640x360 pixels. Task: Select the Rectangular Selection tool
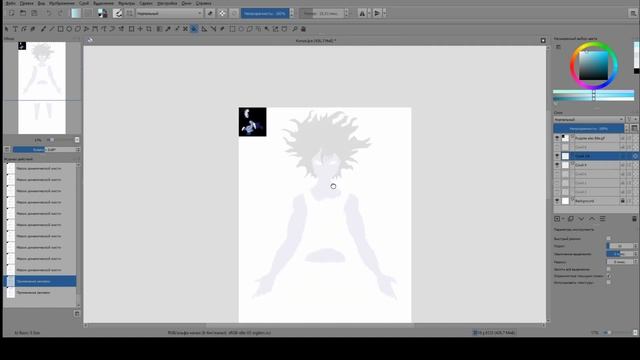(x=232, y=29)
